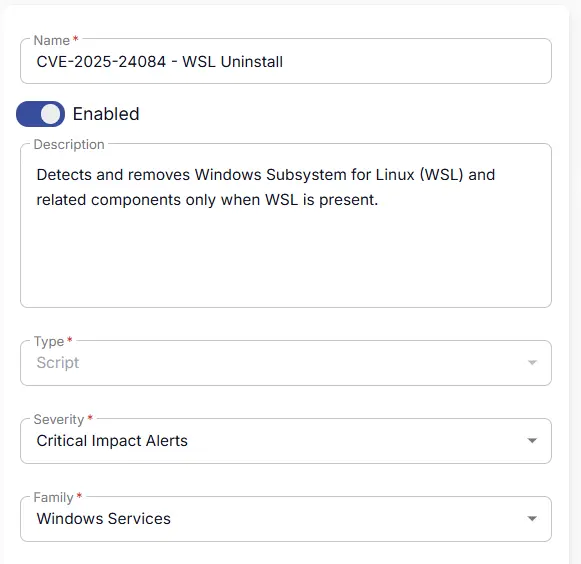
Task: Click the 'Critical Impact Alerts' value text
Action: click(x=112, y=441)
